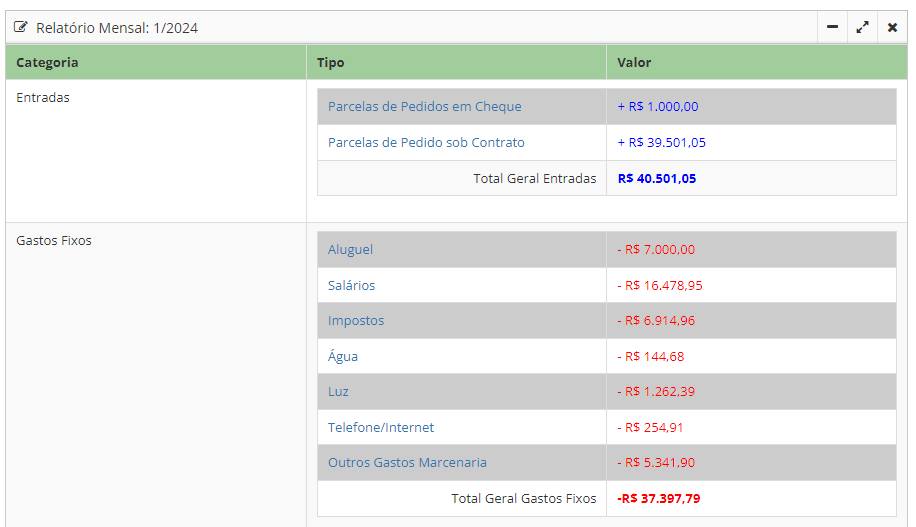
Task: Collapse the Relatório Mensal panel with minus icon
Action: (x=832, y=27)
